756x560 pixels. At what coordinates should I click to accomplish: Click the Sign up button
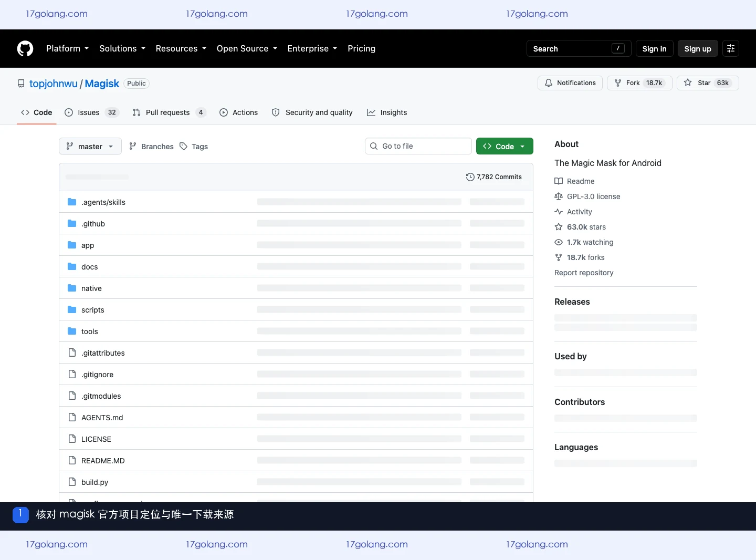[x=698, y=48]
